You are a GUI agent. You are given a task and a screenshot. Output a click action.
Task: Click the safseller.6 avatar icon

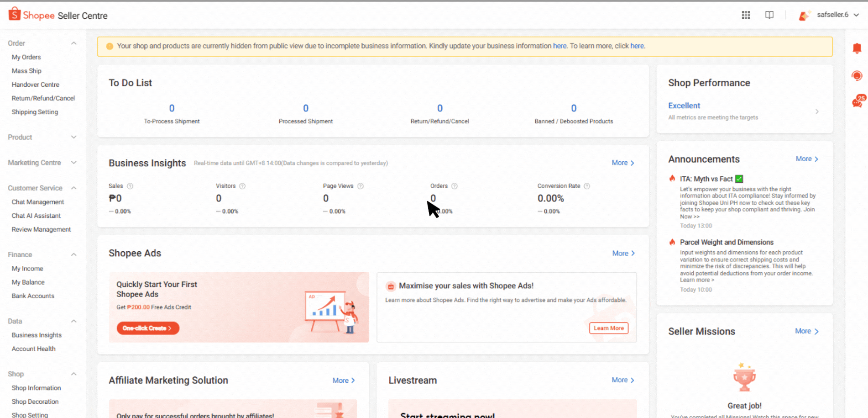coord(804,16)
